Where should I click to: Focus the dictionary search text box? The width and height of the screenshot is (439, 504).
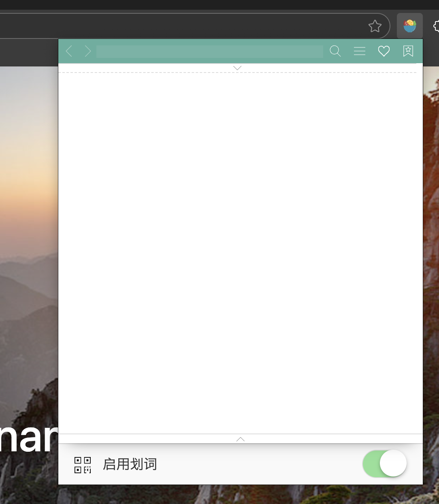pos(209,51)
